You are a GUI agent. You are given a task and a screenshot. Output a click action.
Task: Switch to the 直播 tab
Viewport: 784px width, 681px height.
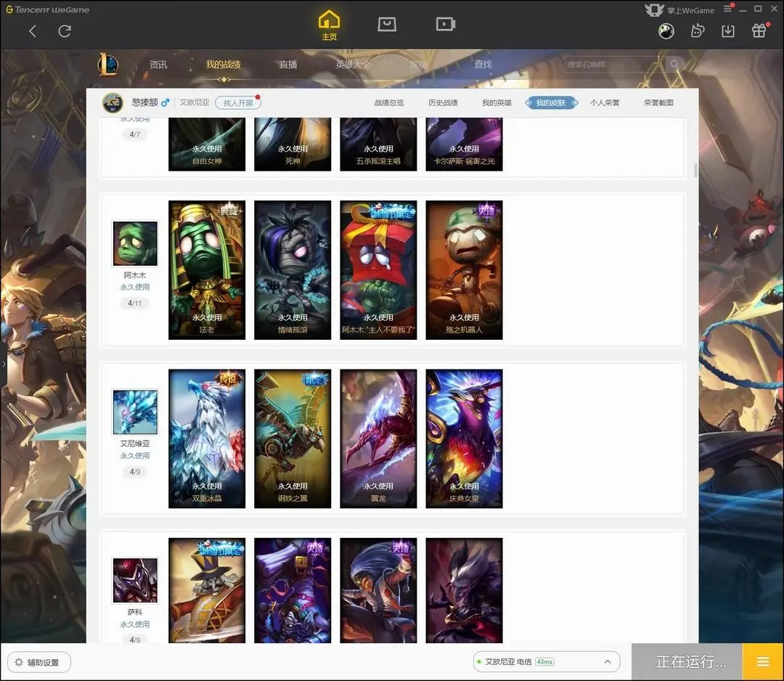pos(288,65)
